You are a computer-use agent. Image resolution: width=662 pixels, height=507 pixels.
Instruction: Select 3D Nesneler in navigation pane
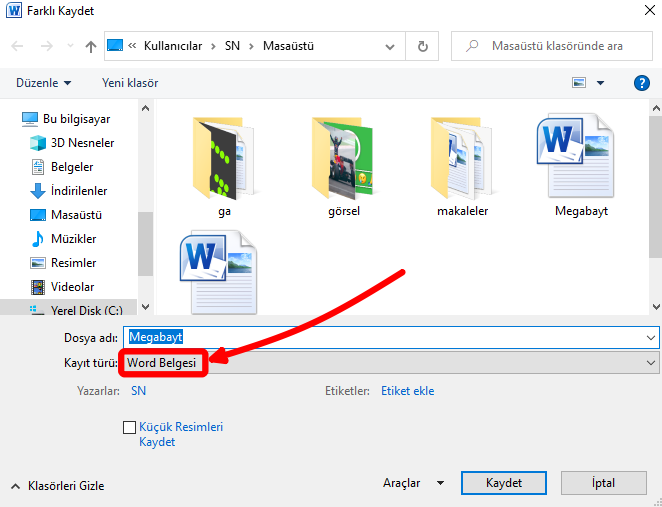pyautogui.click(x=82, y=143)
